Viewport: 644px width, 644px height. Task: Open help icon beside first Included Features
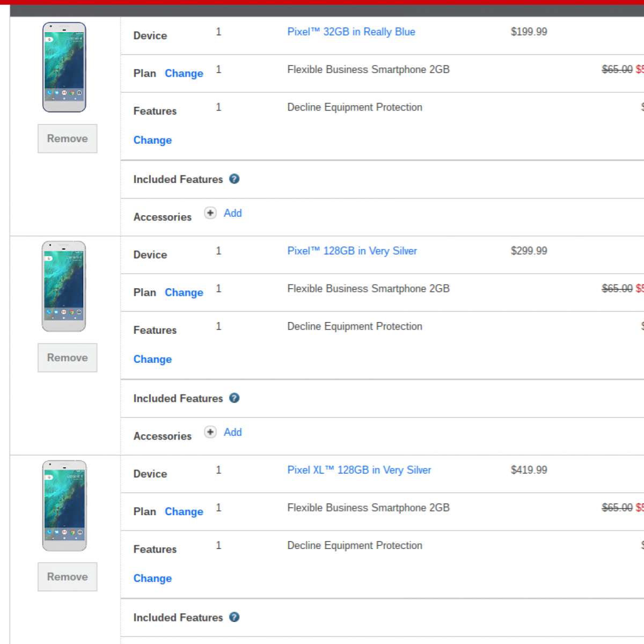[234, 179]
